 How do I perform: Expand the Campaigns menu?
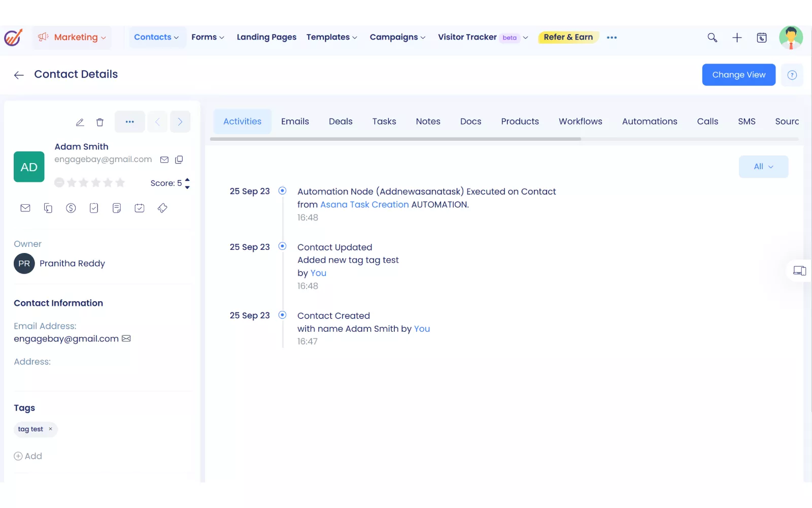pos(397,38)
